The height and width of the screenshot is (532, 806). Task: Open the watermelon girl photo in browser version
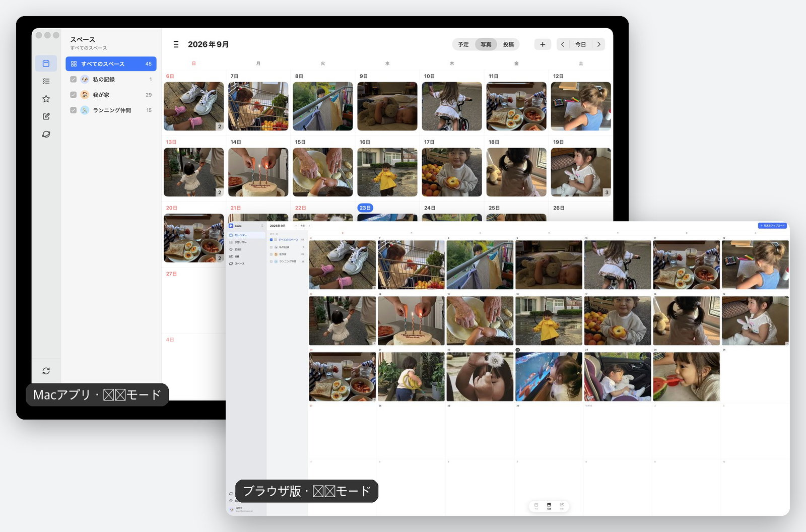tap(686, 377)
